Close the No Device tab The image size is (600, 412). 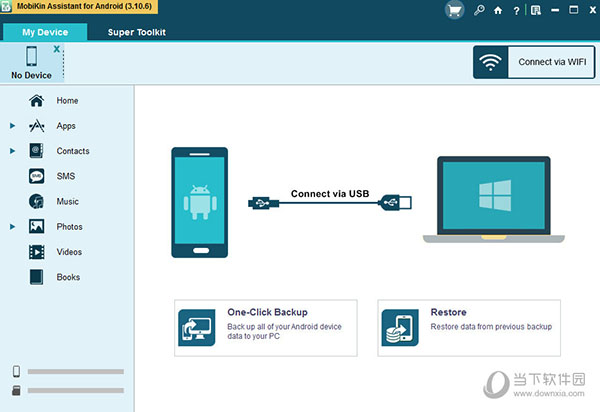(57, 49)
